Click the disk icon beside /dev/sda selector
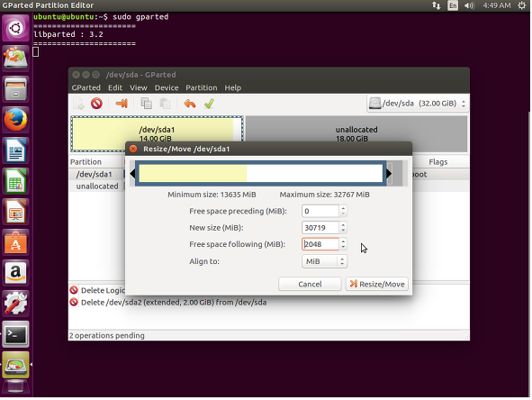Viewport: 532px width, 400px height. point(374,104)
